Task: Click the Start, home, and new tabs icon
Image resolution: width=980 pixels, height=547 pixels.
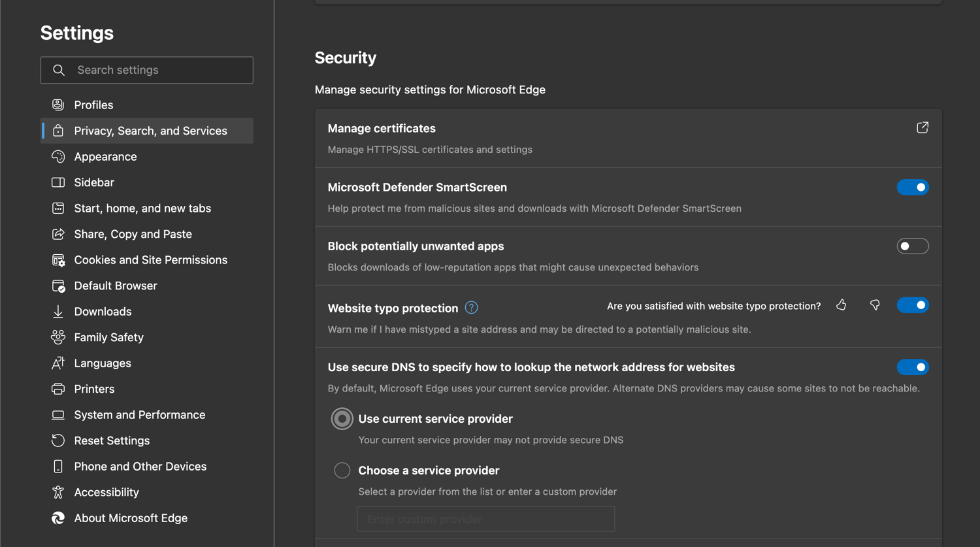Action: pos(58,208)
